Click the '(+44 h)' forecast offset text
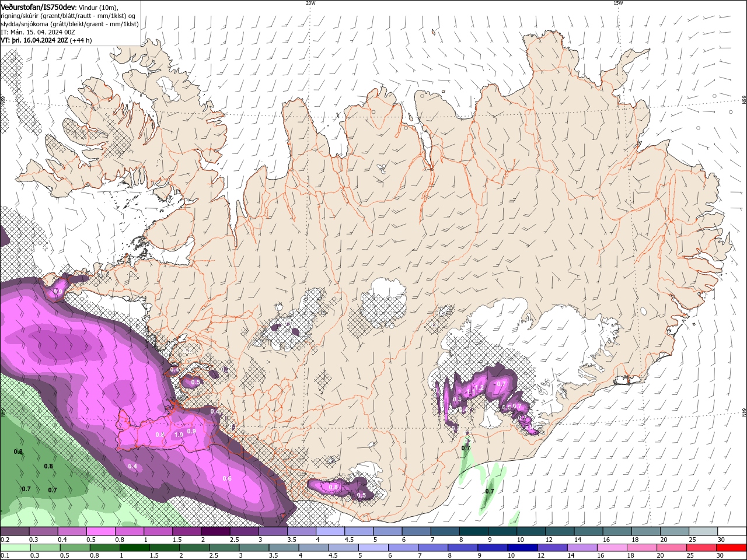The height and width of the screenshot is (560, 747). pyautogui.click(x=81, y=40)
